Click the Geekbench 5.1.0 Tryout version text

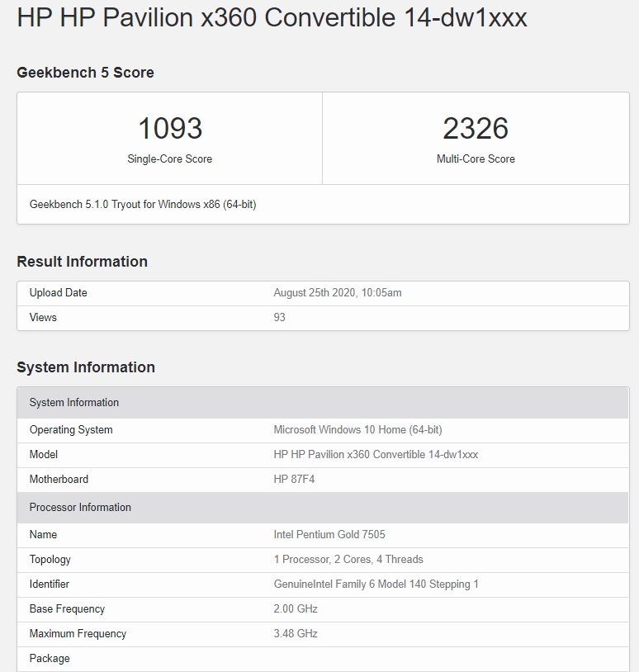tap(143, 204)
